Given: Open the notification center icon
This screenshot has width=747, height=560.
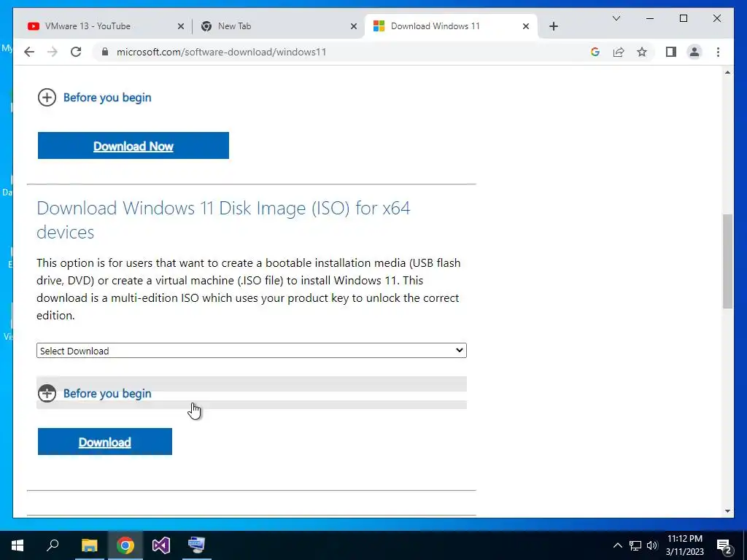Looking at the screenshot, I should point(724,546).
